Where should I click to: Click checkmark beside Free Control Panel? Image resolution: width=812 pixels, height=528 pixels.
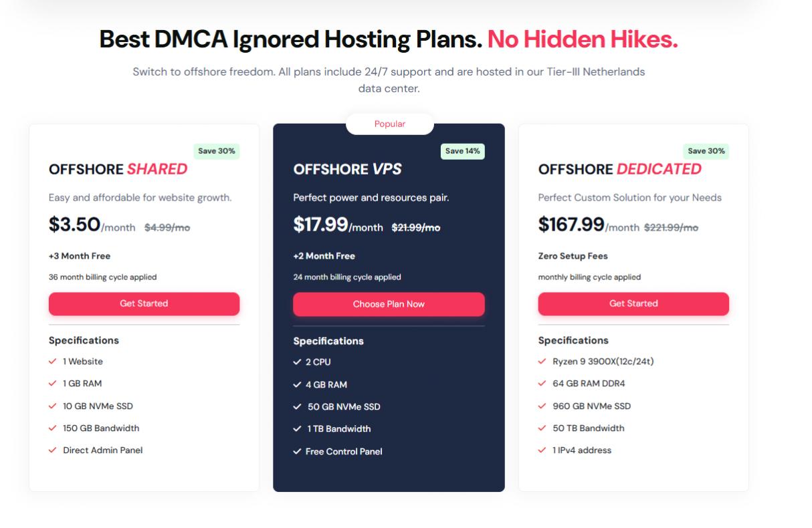(297, 452)
